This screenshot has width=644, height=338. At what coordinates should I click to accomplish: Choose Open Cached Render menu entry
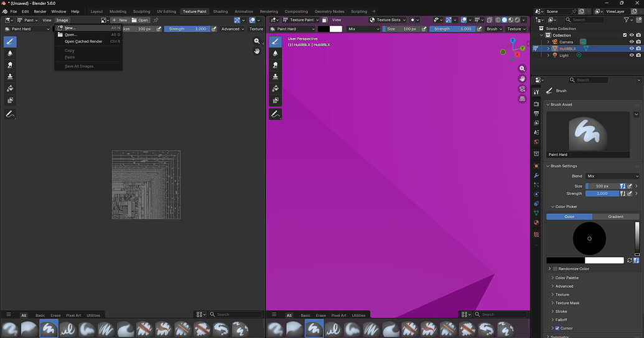pos(88,42)
